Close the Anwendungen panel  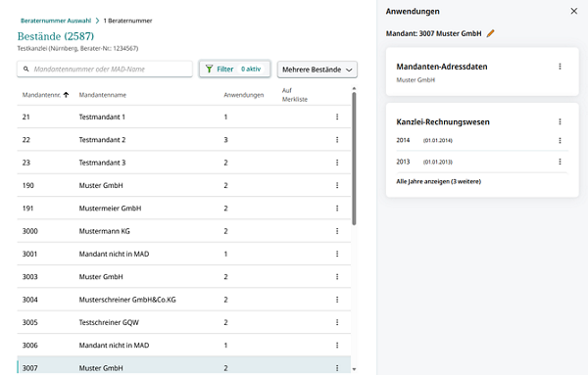tap(574, 11)
